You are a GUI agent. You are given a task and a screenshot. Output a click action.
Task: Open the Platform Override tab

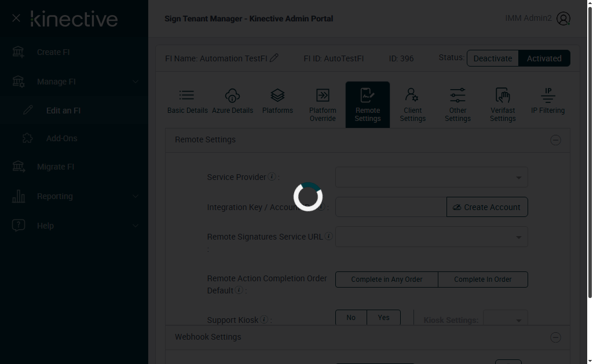click(323, 105)
